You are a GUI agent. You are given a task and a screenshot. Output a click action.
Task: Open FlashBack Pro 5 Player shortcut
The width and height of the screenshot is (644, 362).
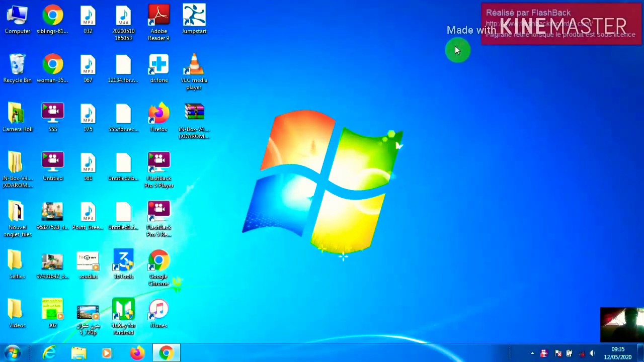tap(158, 170)
